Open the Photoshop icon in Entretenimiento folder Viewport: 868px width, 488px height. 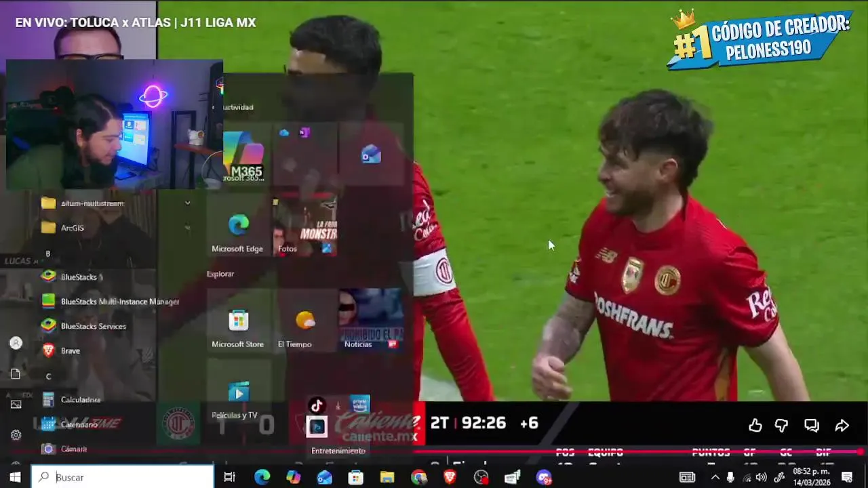(317, 426)
